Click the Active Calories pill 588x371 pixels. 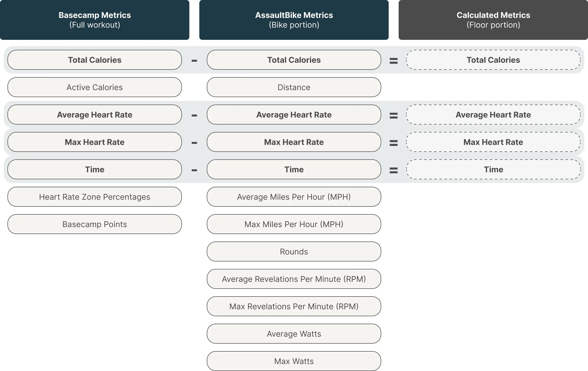tap(95, 87)
